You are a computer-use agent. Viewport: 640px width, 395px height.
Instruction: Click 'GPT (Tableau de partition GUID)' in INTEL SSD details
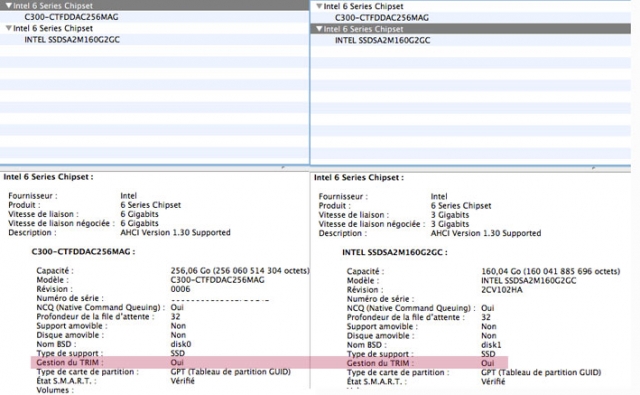541,373
